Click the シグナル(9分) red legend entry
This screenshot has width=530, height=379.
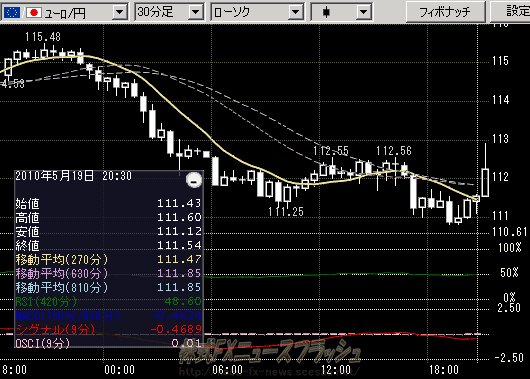(x=56, y=329)
